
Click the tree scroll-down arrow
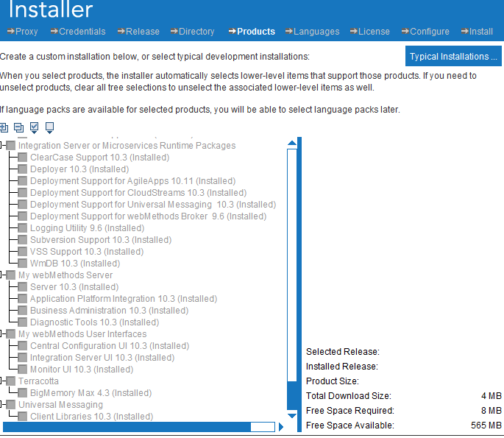[x=292, y=416]
